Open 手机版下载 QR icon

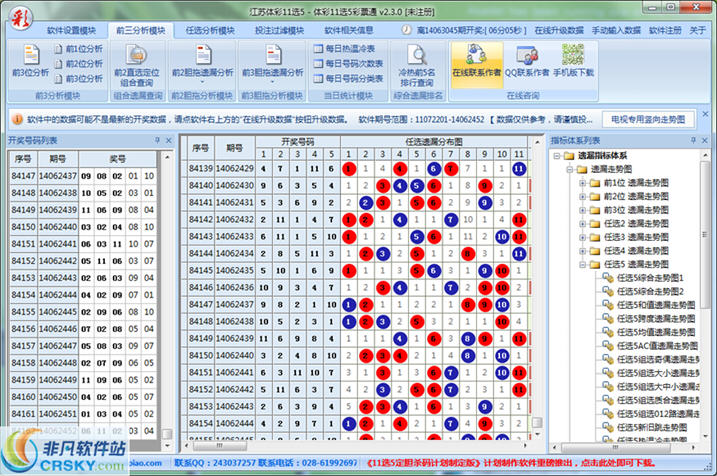573,61
